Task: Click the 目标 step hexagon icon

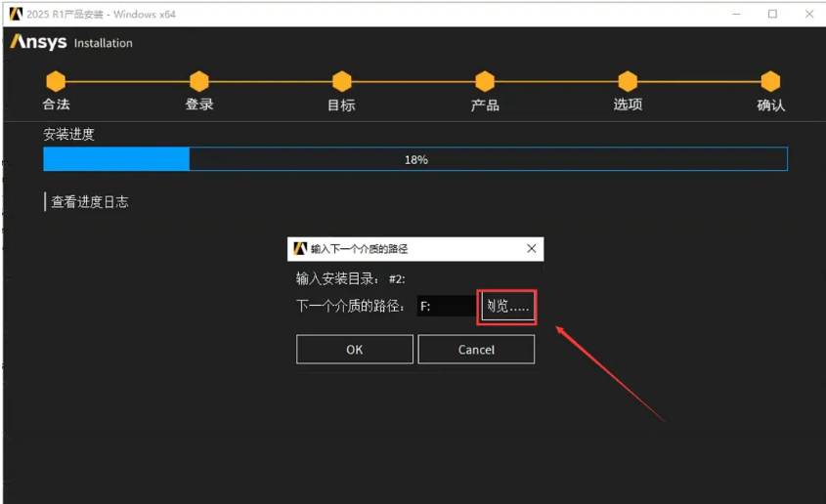Action: [x=342, y=81]
